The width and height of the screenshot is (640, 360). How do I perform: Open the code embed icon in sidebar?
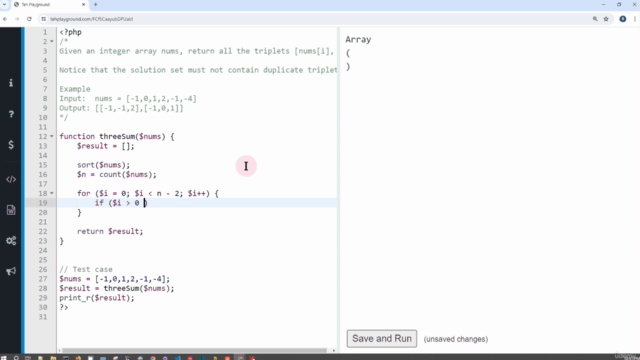pyautogui.click(x=11, y=179)
